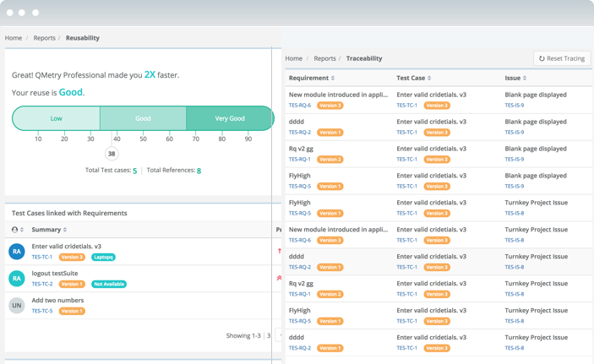Image resolution: width=594 pixels, height=364 pixels.
Task: Select the Traceability breadcrumb item
Action: coord(364,58)
